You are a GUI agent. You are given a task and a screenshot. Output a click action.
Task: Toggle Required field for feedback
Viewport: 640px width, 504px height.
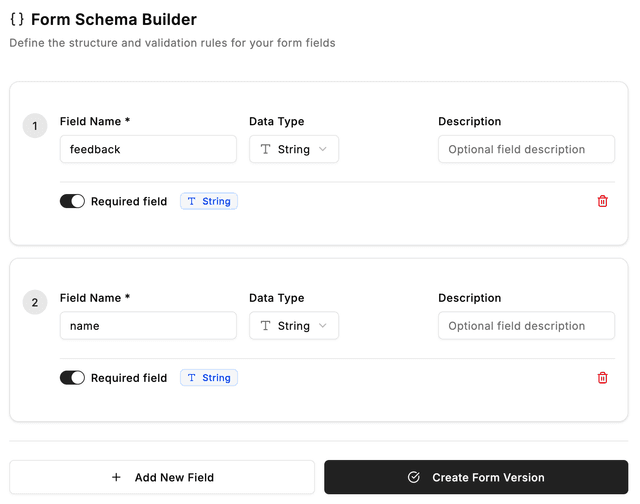72,201
